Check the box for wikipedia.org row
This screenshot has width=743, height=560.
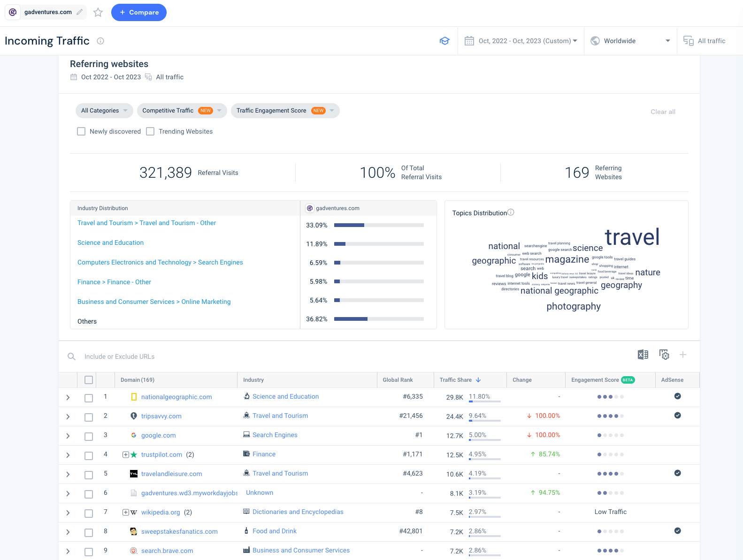point(89,513)
